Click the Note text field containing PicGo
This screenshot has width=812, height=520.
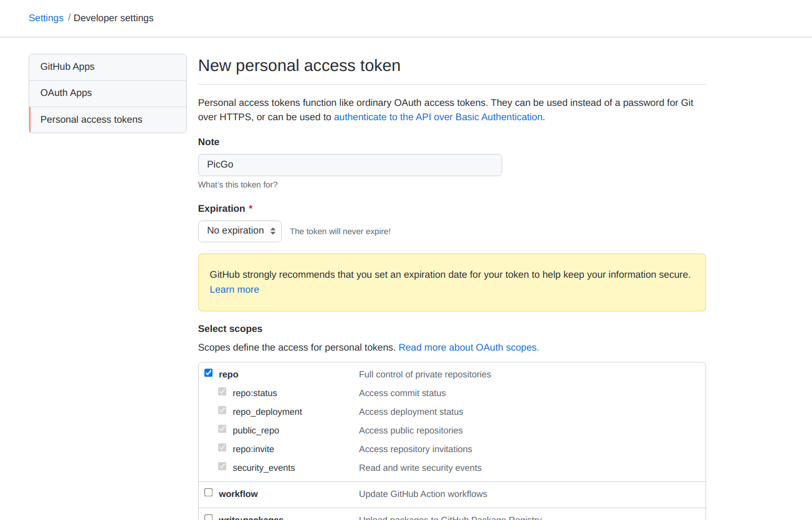click(350, 165)
